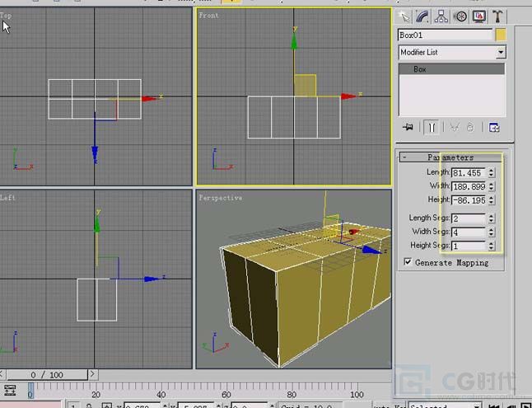Select Box in the modifier stack

[x=451, y=69]
